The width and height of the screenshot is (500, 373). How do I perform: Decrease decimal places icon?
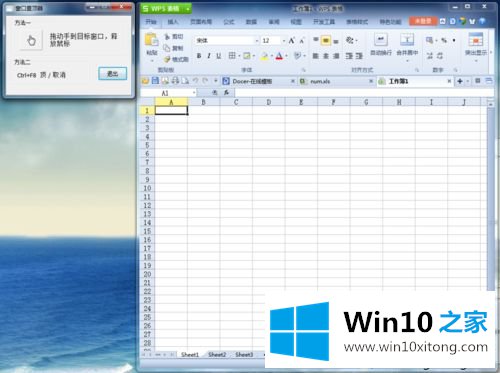pyautogui.click(x=440, y=56)
